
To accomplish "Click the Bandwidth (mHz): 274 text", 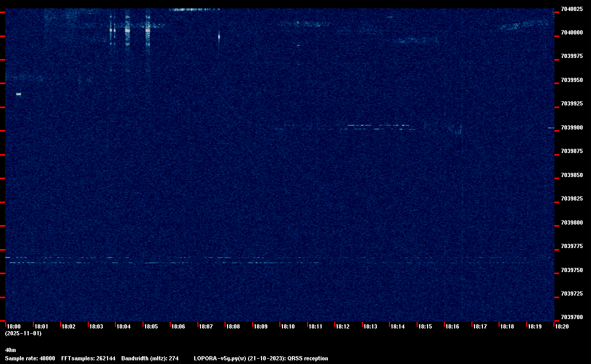I will pyautogui.click(x=150, y=359).
